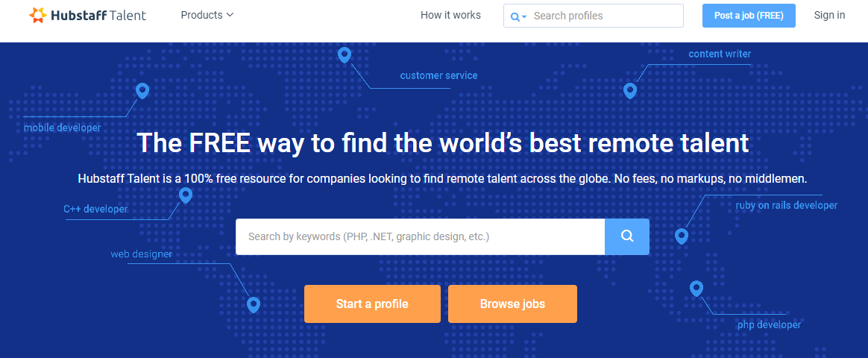Image resolution: width=868 pixels, height=358 pixels.
Task: Select the customer service label
Action: 438,75
